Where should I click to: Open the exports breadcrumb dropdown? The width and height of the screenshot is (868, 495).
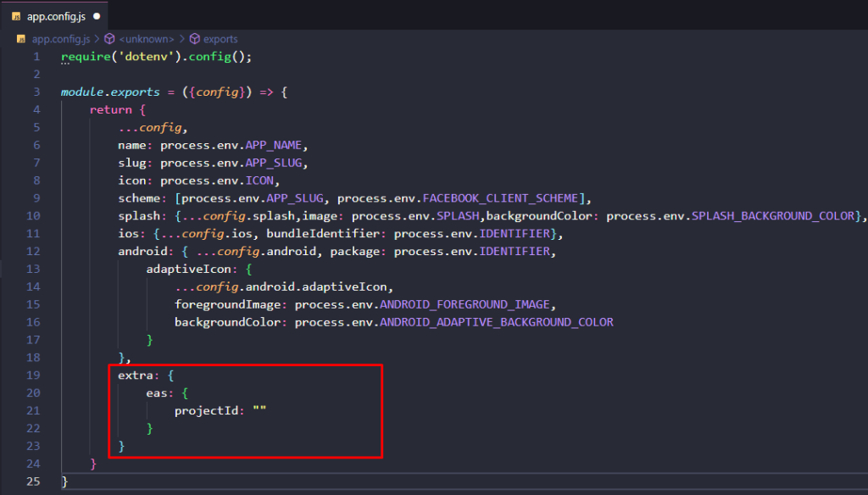[x=220, y=38]
